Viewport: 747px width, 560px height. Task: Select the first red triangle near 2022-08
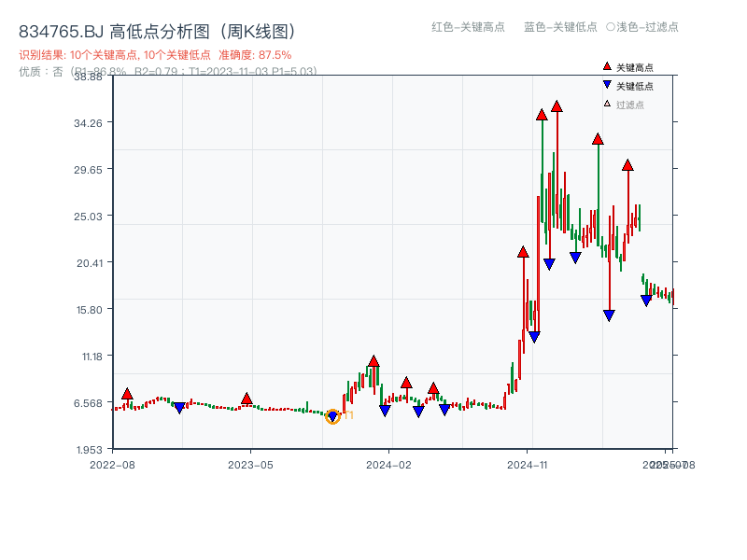point(126,393)
